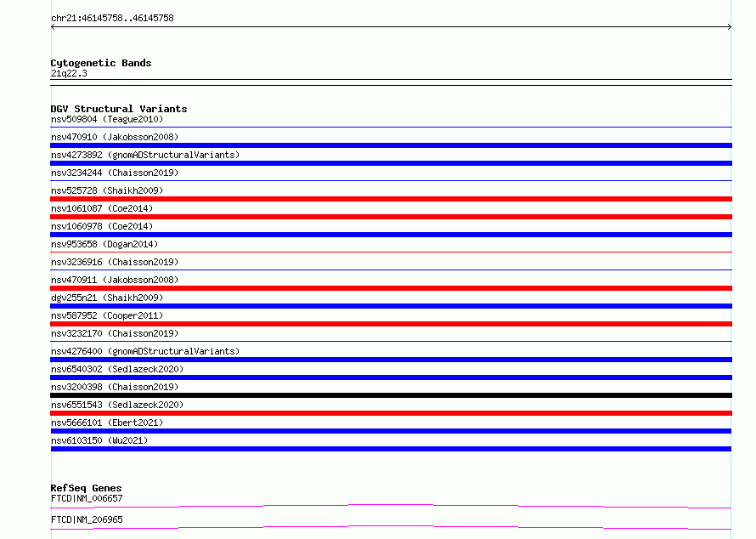This screenshot has width=756, height=539.
Task: Click the nsv6540302 (Sedlazeck2020) label
Action: (117, 369)
